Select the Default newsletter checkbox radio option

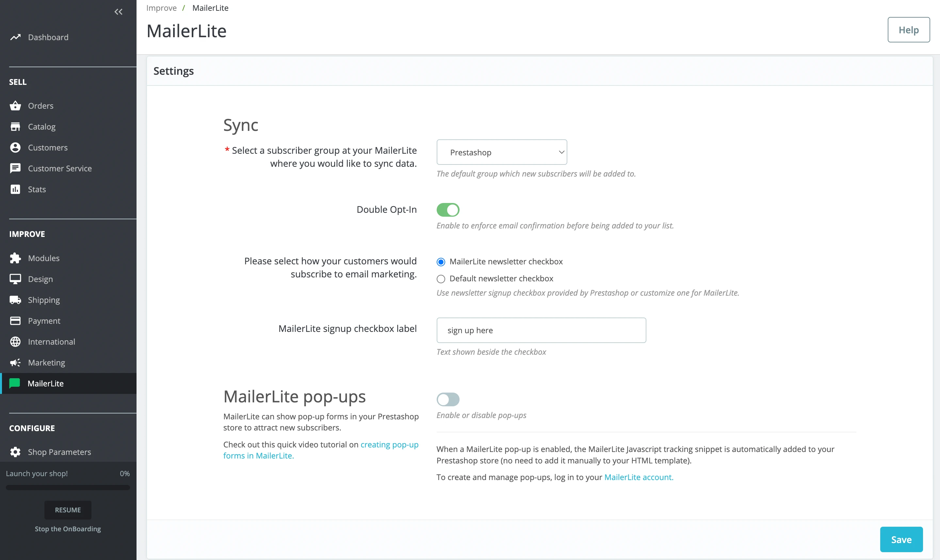coord(441,279)
